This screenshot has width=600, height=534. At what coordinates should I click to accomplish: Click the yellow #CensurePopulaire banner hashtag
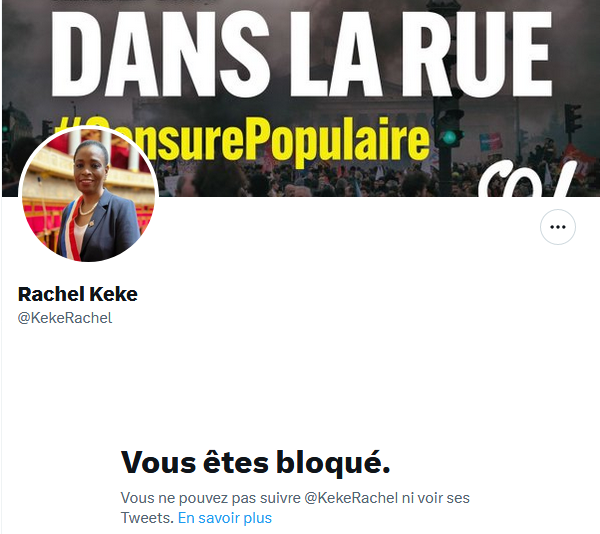pos(242,141)
